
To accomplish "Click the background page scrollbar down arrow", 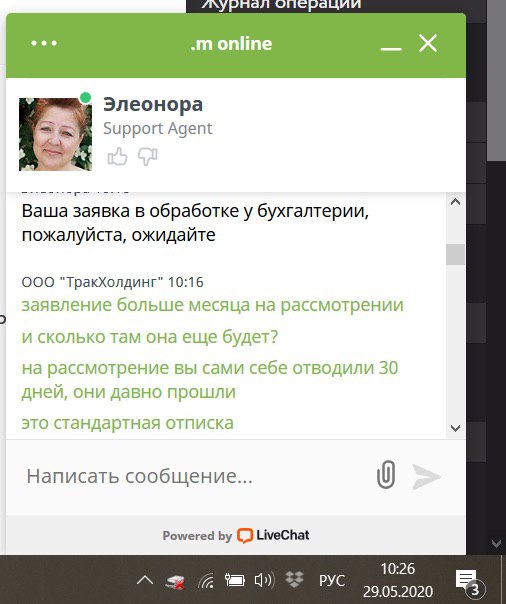I will [496, 544].
